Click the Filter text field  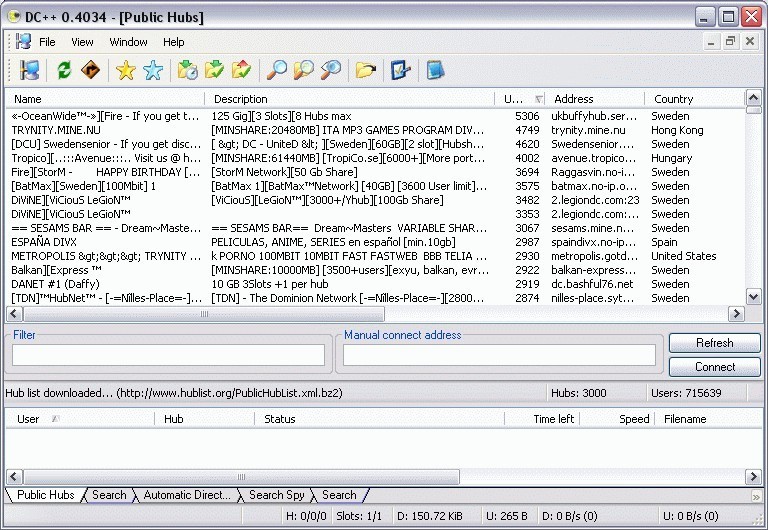click(168, 355)
